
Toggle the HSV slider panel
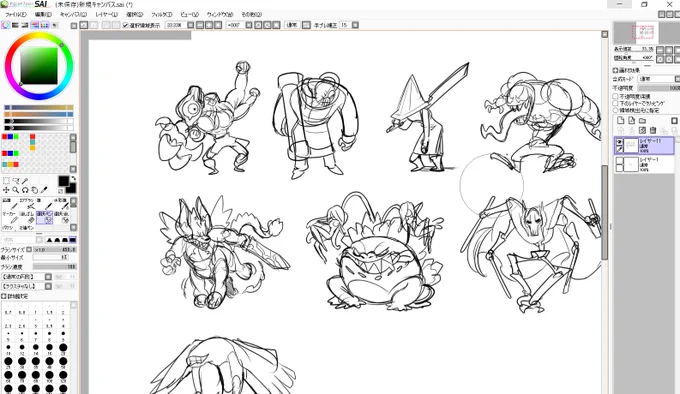coord(25,25)
